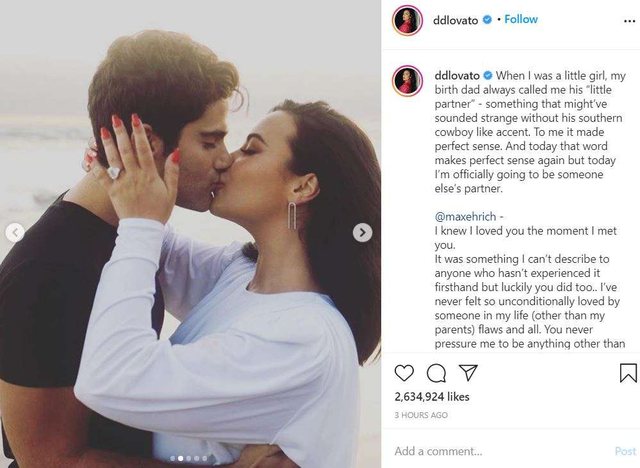The image size is (640, 468).
Task: Select first carousel indicator dot
Action: pyautogui.click(x=172, y=459)
